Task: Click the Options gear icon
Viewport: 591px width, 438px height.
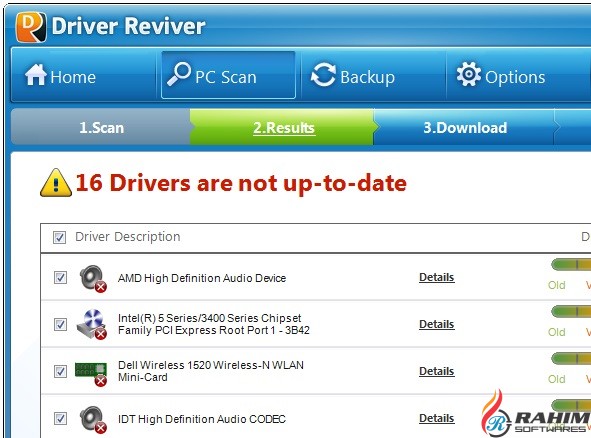Action: (469, 74)
